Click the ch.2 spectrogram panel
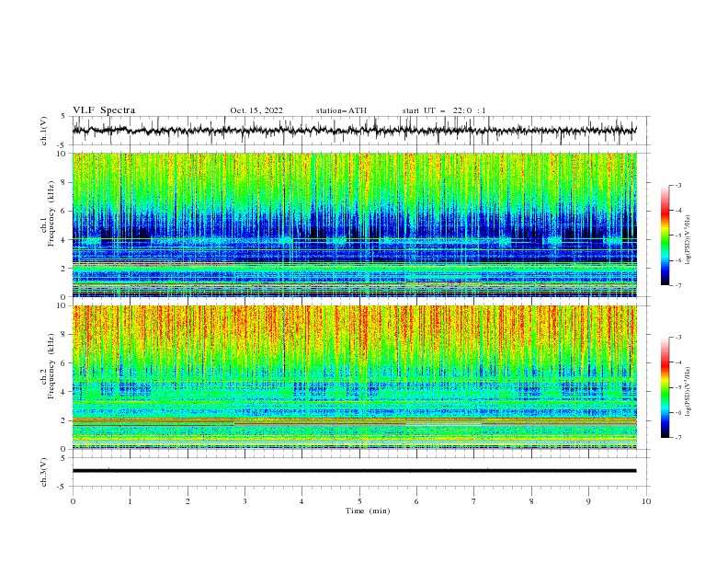Viewport: 728px width, 563px height. pyautogui.click(x=354, y=377)
